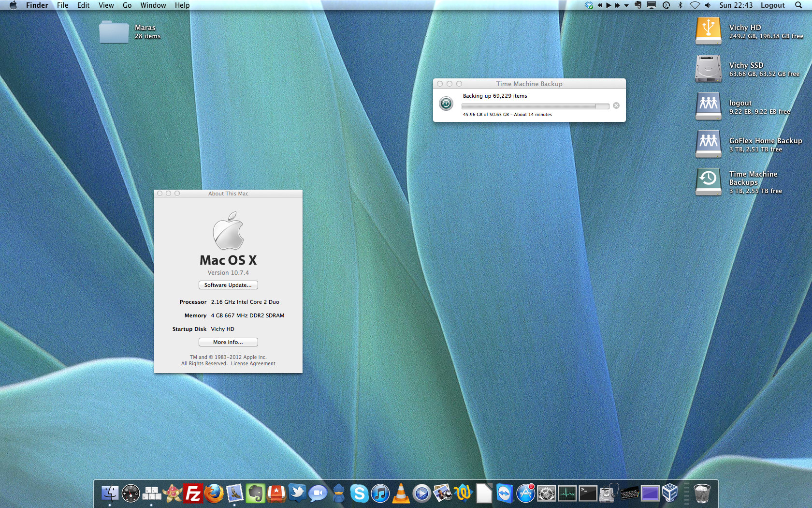Open Skype from the dock
This screenshot has height=508, width=812.
(359, 493)
